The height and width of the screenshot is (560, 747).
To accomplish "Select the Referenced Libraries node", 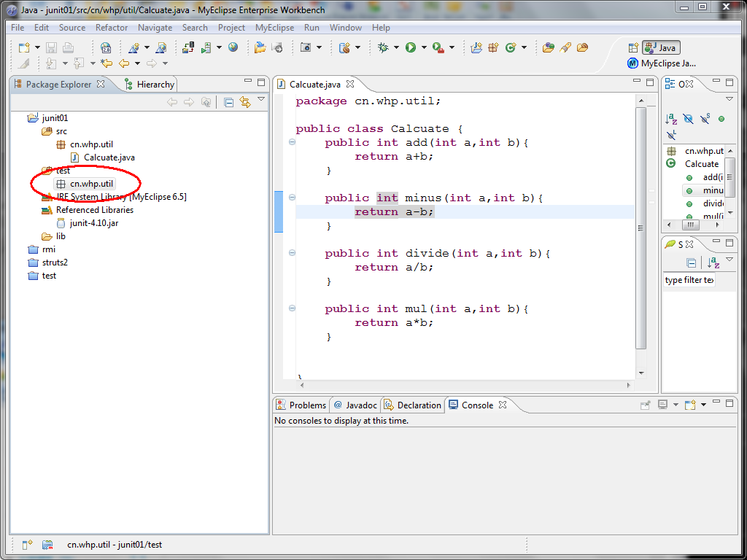I will click(88, 209).
